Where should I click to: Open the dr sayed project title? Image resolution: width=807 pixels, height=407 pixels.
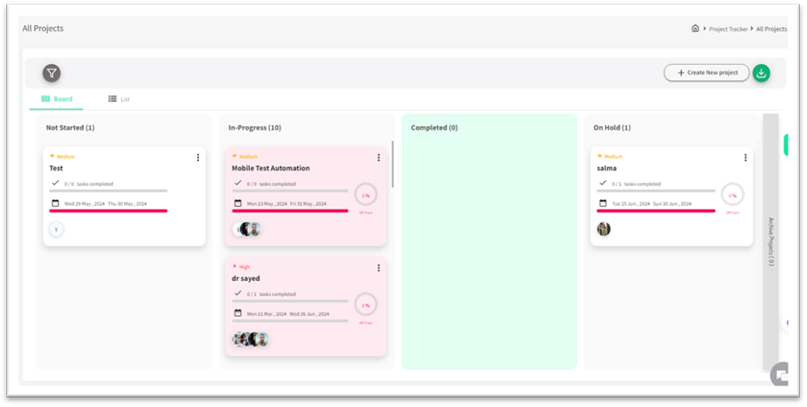[245, 278]
